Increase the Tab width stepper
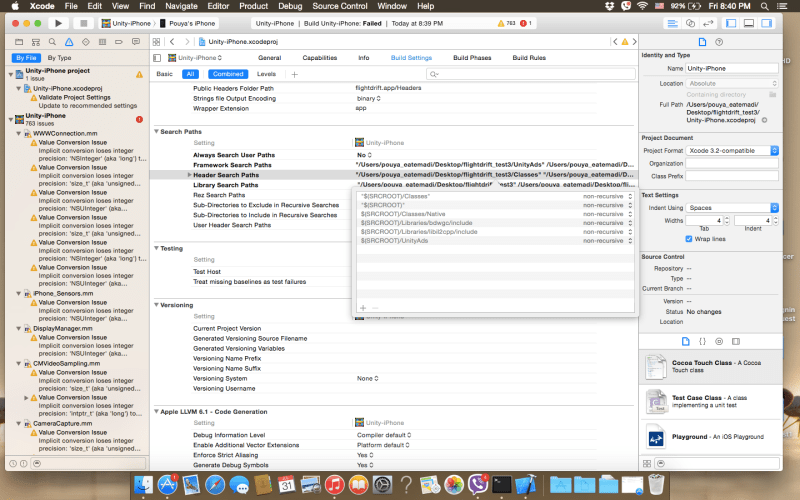This screenshot has width=800, height=500. 727,218
